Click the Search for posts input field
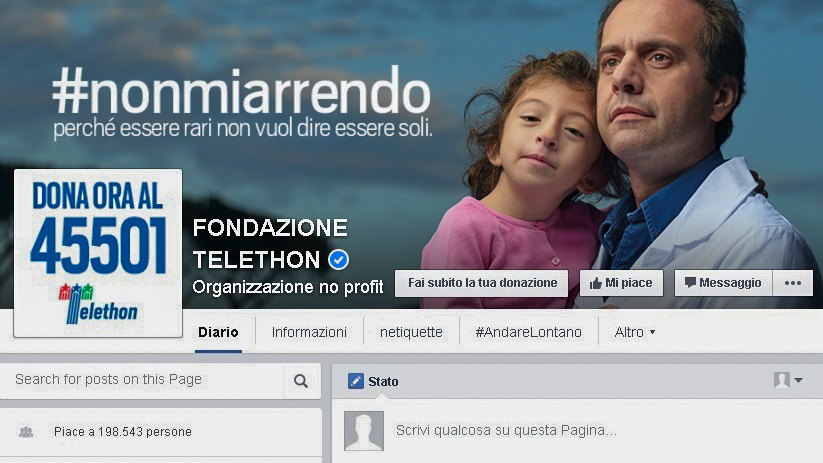823x463 pixels. 142,380
